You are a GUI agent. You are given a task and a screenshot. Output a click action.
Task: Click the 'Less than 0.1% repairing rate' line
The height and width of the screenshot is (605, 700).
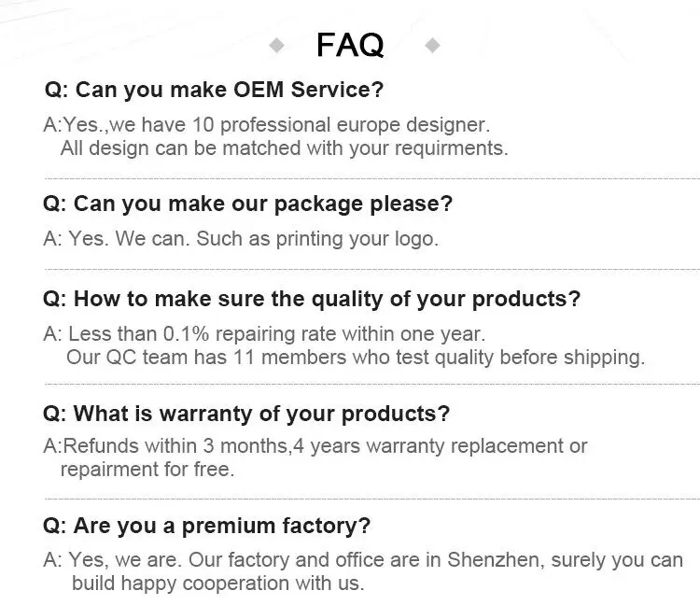[x=264, y=333]
